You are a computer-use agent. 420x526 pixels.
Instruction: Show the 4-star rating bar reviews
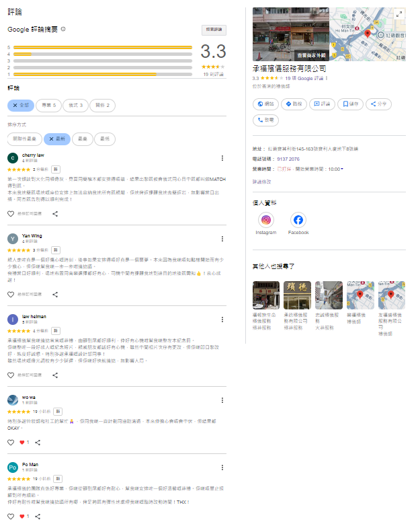pyautogui.click(x=103, y=54)
